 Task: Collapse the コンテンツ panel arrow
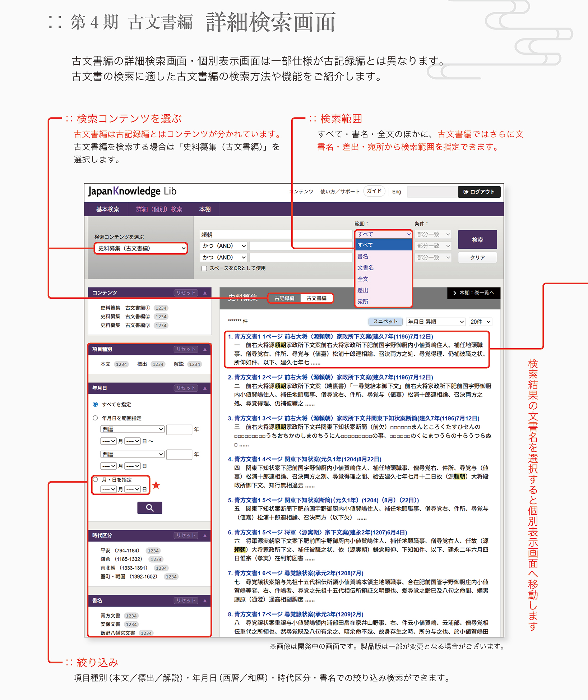[x=205, y=293]
